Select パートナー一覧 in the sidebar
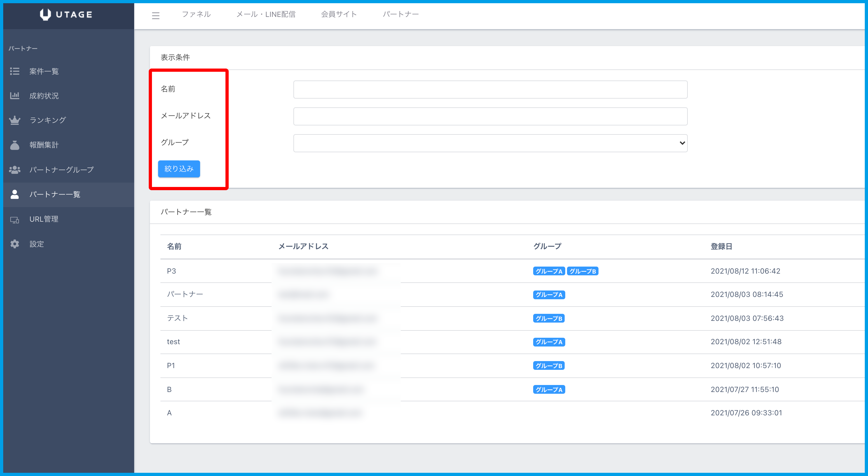Viewport: 868px width, 476px height. [55, 194]
